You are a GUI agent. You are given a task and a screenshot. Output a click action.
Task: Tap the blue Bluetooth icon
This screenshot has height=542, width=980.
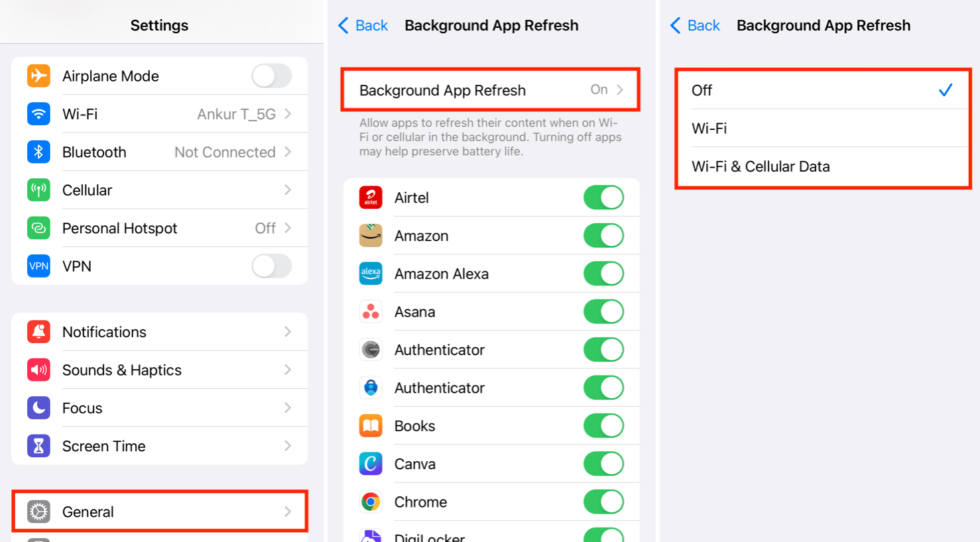pyautogui.click(x=38, y=152)
